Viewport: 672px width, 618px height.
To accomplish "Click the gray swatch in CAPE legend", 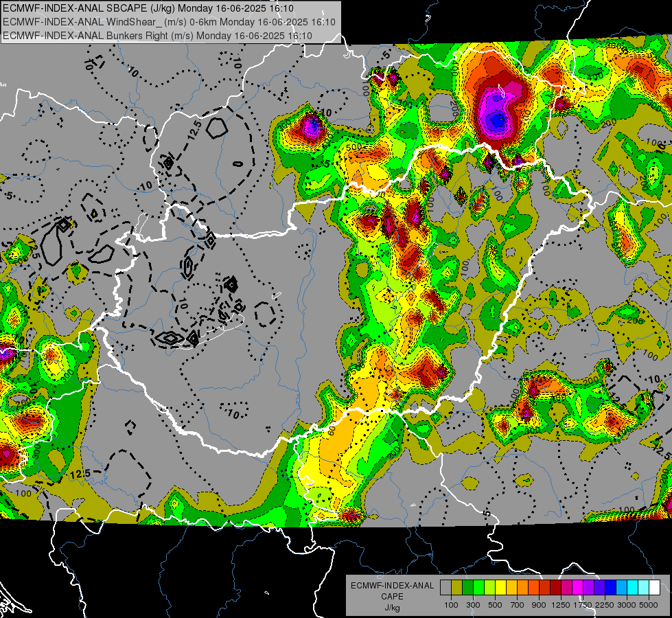I will [x=445, y=588].
